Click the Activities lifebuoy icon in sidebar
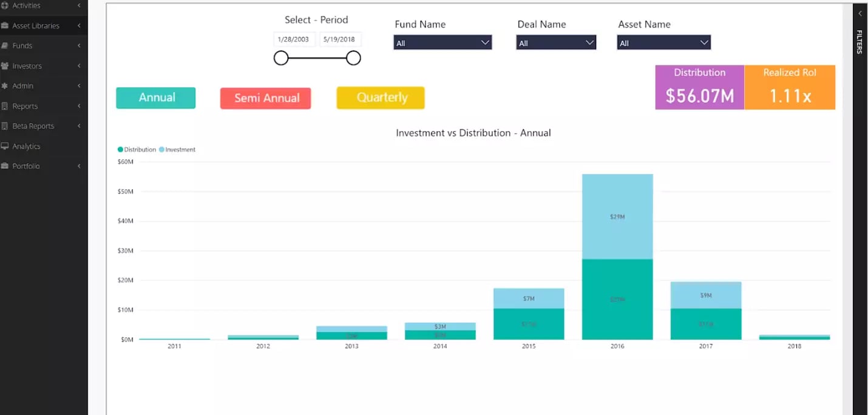868x415 pixels. pyautogui.click(x=5, y=5)
